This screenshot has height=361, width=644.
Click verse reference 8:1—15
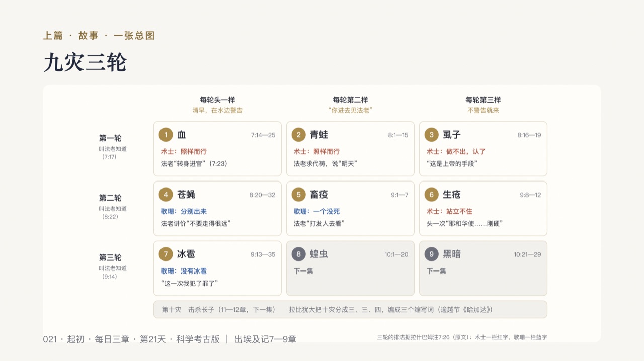398,135
